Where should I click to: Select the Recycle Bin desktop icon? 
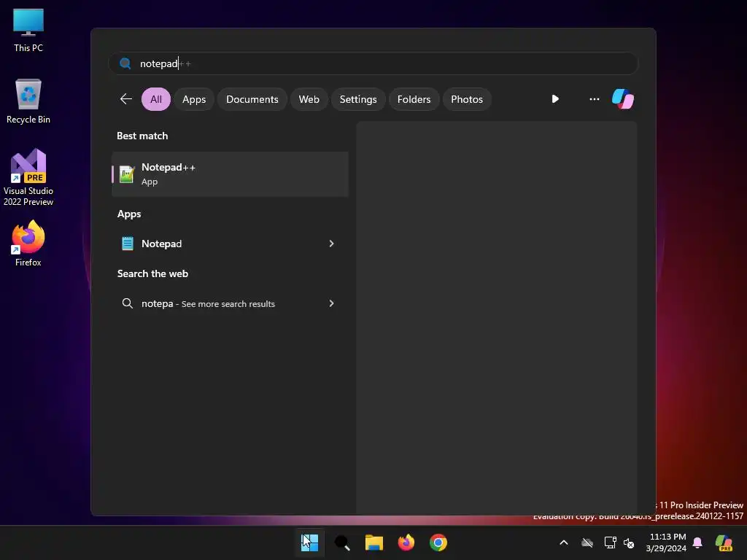(28, 101)
